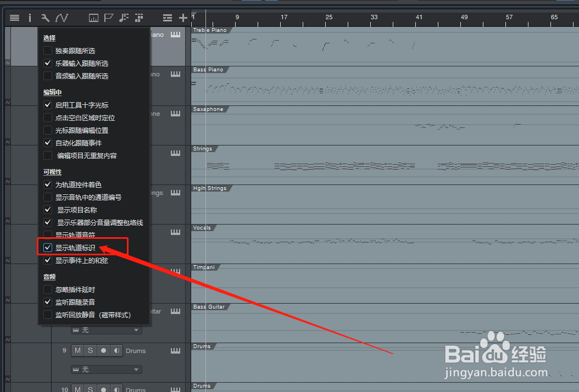Click keyboard icon on Treble Piano track row

(x=175, y=35)
